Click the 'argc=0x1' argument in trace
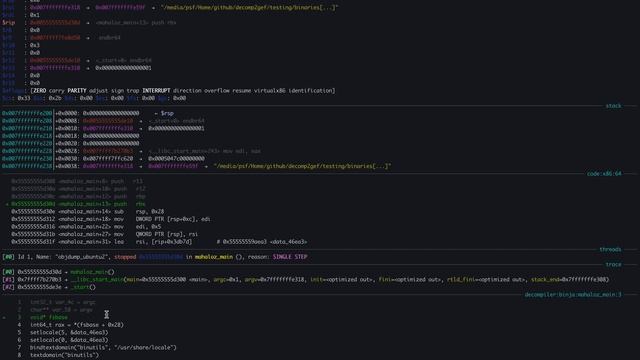The width and height of the screenshot is (640, 360). (227, 280)
